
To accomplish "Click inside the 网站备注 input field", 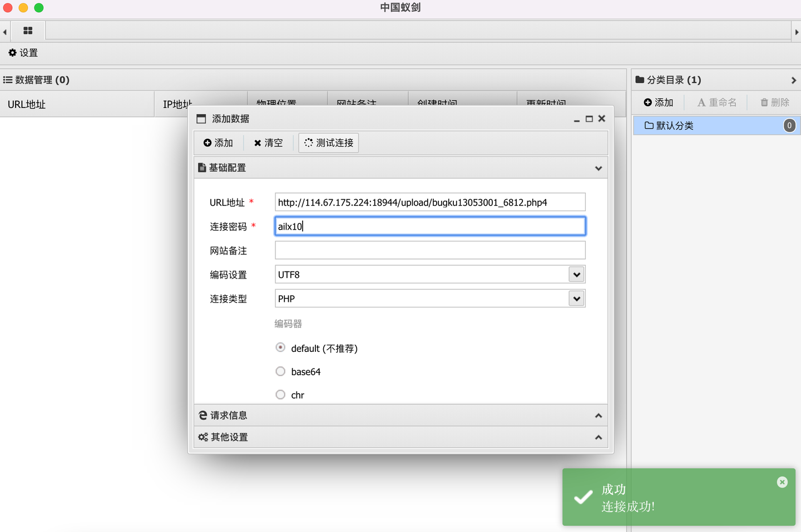I will (x=429, y=250).
